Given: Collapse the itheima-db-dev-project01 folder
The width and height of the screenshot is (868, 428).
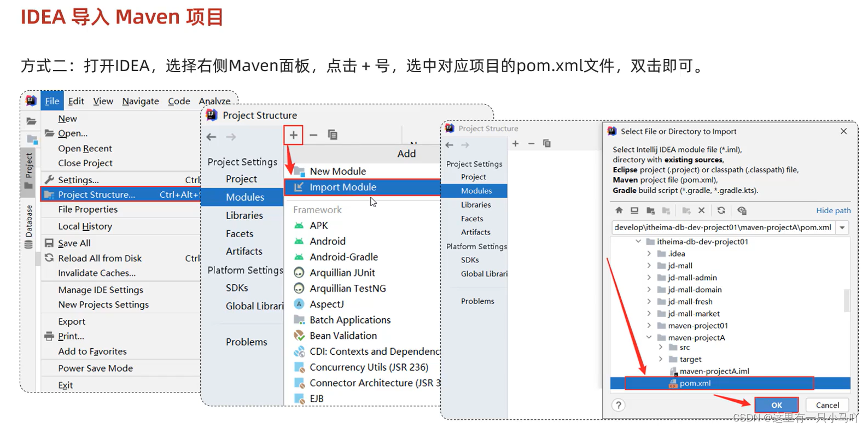Looking at the screenshot, I should [x=638, y=241].
